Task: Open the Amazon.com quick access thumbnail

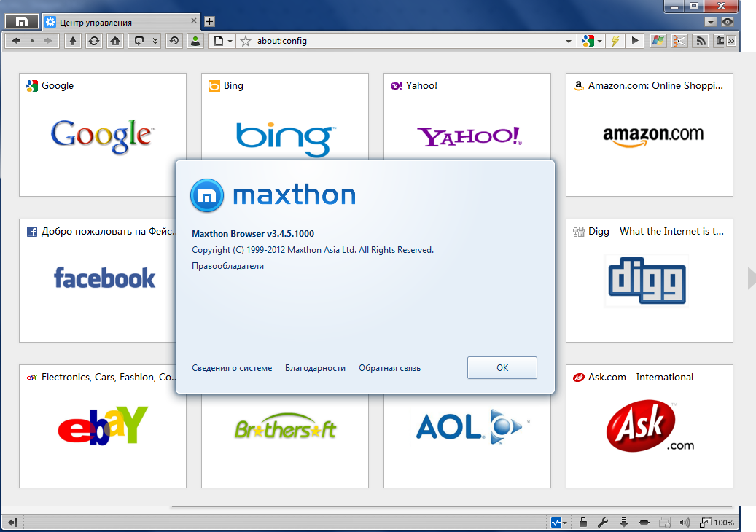Action: coord(649,135)
